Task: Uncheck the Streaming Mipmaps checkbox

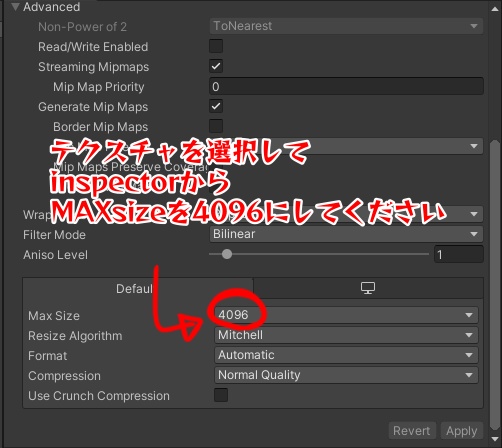Action: click(216, 66)
